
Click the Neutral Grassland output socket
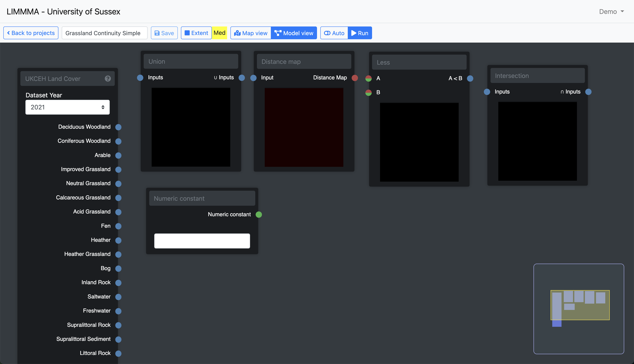coord(118,184)
